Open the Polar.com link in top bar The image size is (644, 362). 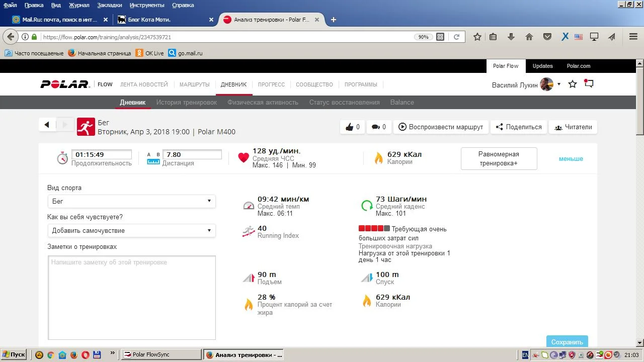point(579,66)
